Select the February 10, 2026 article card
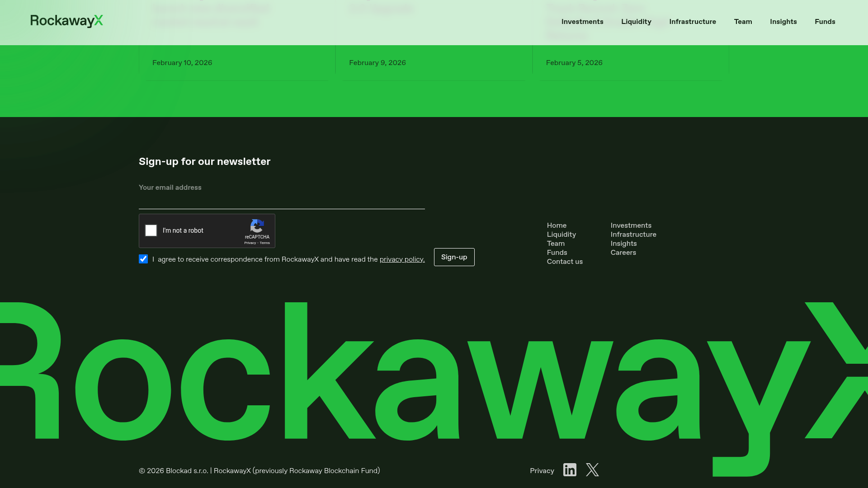The height and width of the screenshot is (488, 868). point(237,63)
